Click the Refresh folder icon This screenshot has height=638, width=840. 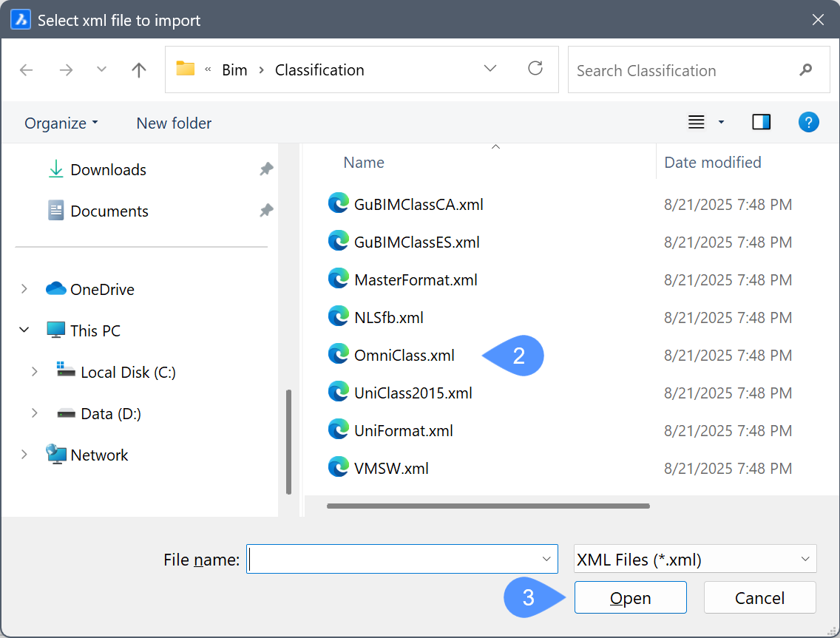pos(535,69)
